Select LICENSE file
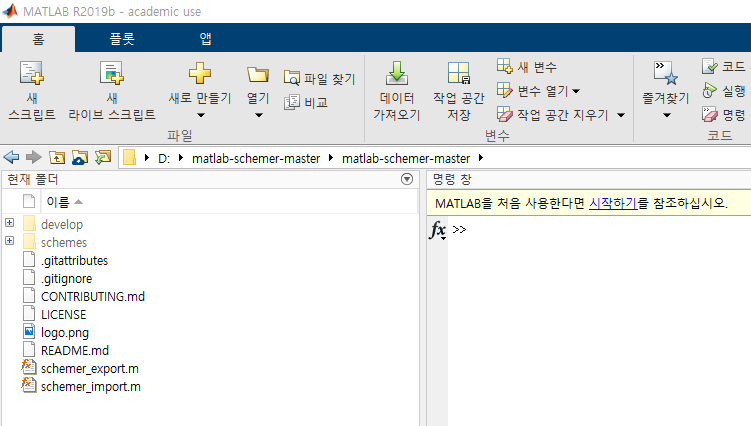 tap(63, 314)
